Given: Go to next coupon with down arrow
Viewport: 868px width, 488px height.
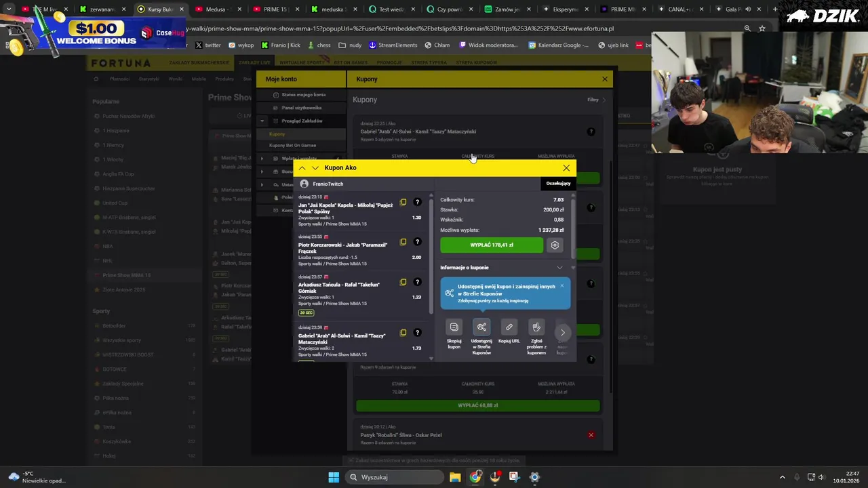Looking at the screenshot, I should (315, 168).
